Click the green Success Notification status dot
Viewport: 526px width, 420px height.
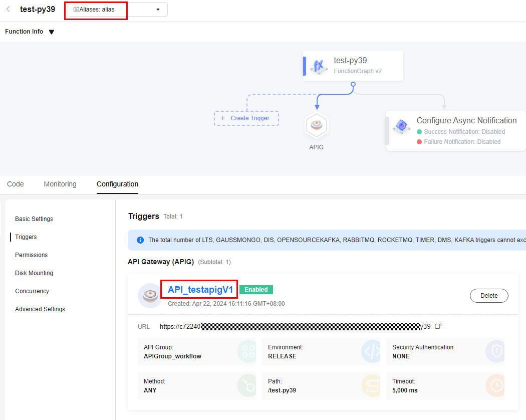pyautogui.click(x=419, y=132)
